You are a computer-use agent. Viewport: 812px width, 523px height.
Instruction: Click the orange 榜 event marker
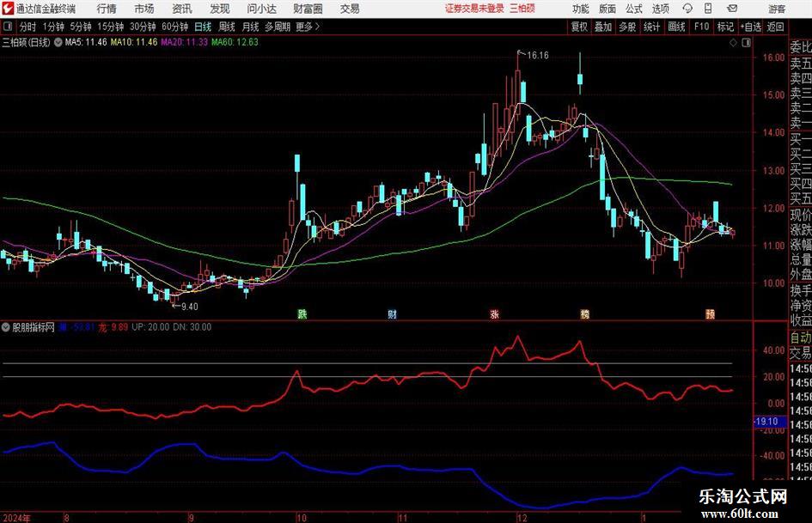pos(584,313)
